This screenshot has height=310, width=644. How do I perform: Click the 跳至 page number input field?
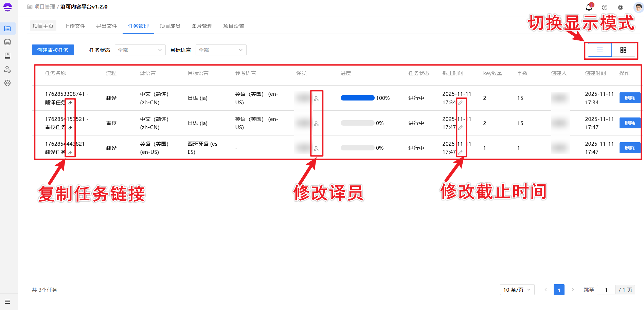tap(606, 290)
